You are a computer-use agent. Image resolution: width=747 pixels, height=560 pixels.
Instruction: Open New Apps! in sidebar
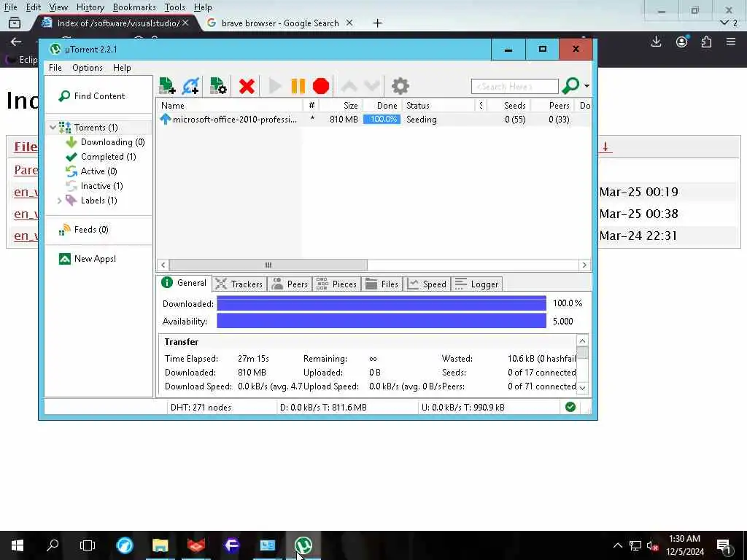pos(88,259)
